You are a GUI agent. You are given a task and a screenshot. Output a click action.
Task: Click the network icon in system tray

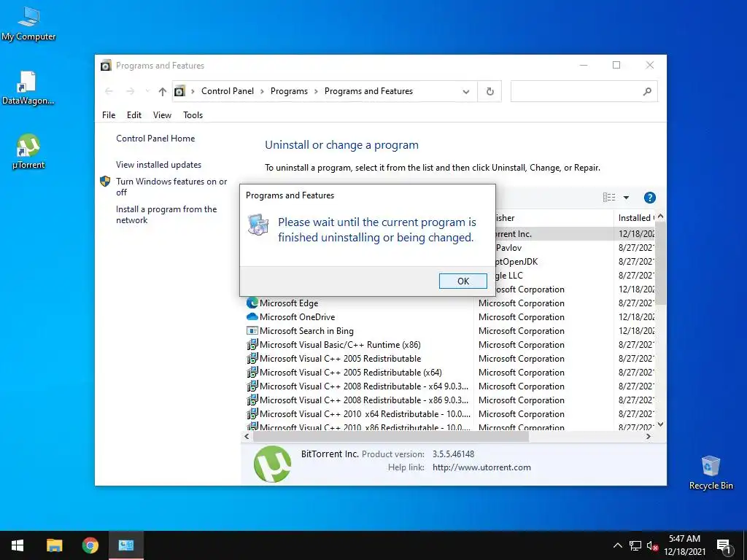[x=635, y=545]
